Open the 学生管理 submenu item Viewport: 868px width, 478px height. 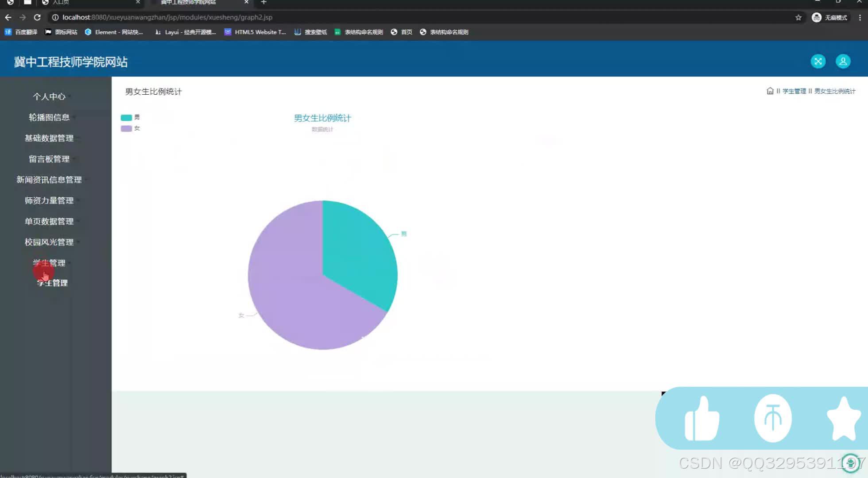(x=52, y=283)
